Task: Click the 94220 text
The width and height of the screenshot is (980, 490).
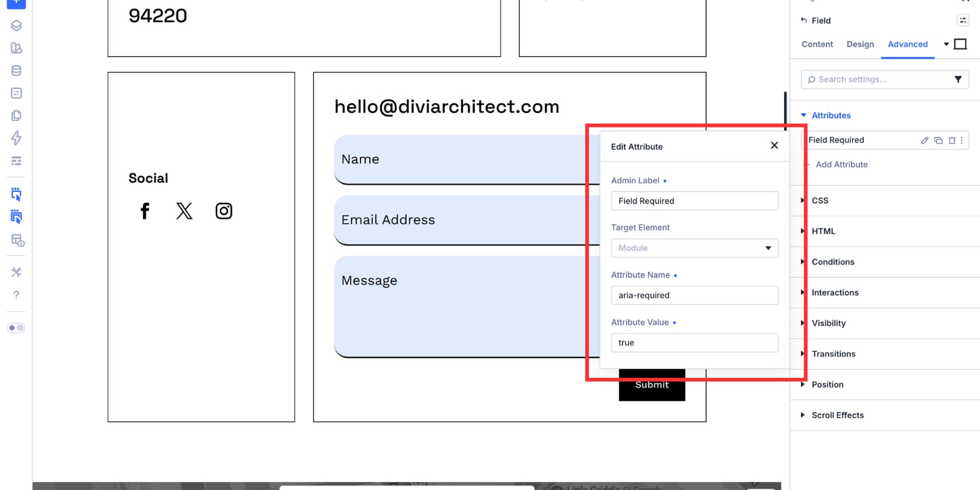Action: (x=158, y=16)
